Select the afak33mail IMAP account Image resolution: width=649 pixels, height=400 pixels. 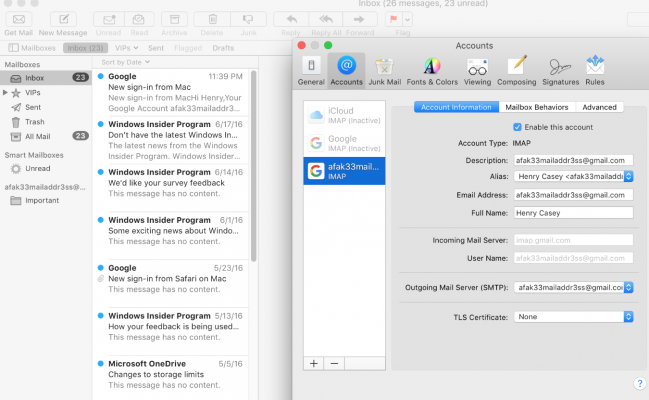point(344,171)
